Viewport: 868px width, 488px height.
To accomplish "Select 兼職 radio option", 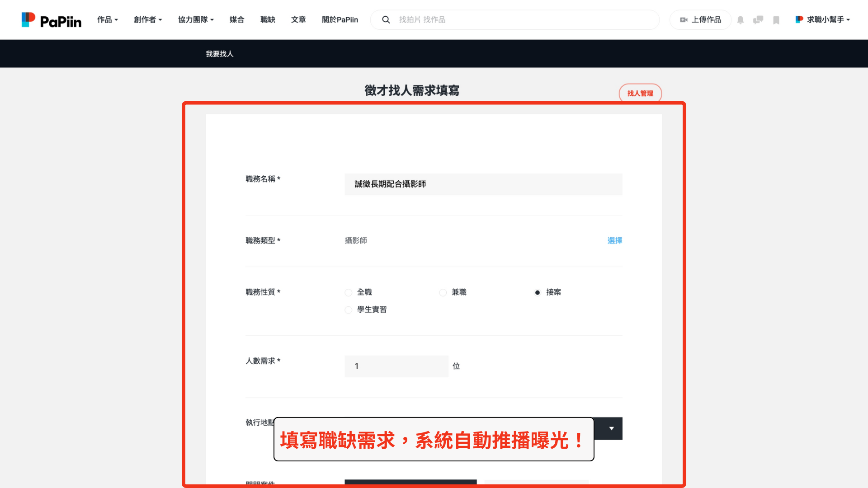I will pos(443,293).
